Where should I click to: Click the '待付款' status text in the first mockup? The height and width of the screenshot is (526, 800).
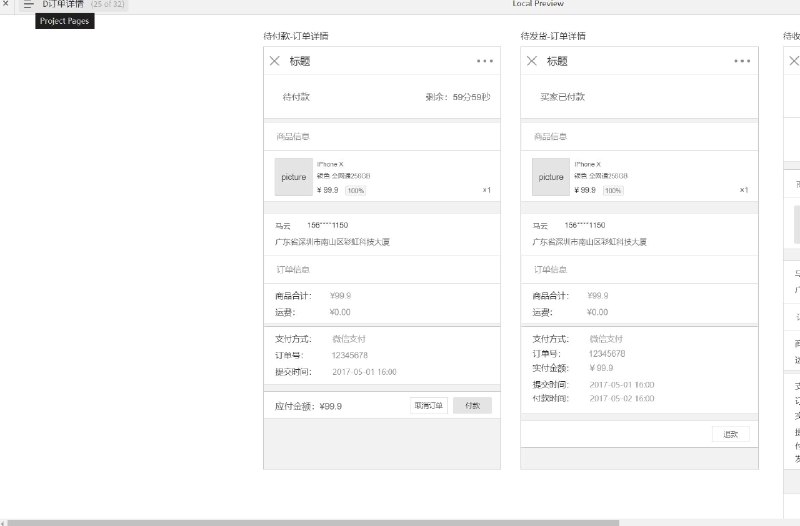(x=296, y=97)
